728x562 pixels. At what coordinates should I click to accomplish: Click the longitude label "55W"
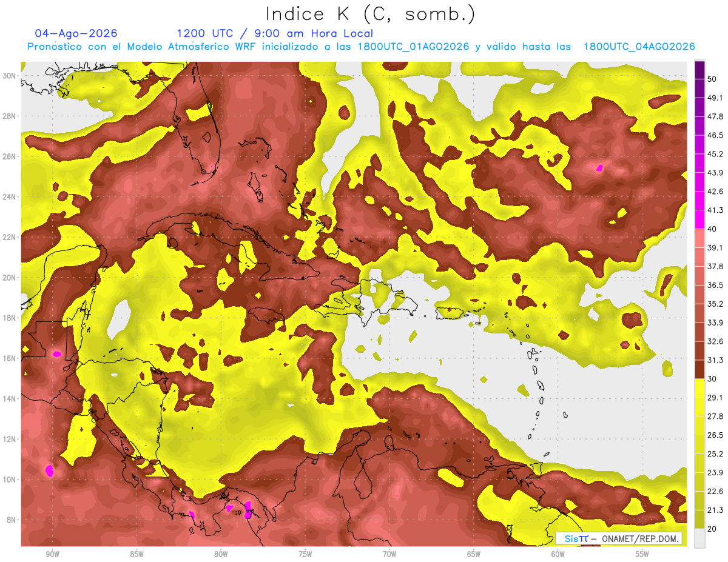click(x=642, y=554)
